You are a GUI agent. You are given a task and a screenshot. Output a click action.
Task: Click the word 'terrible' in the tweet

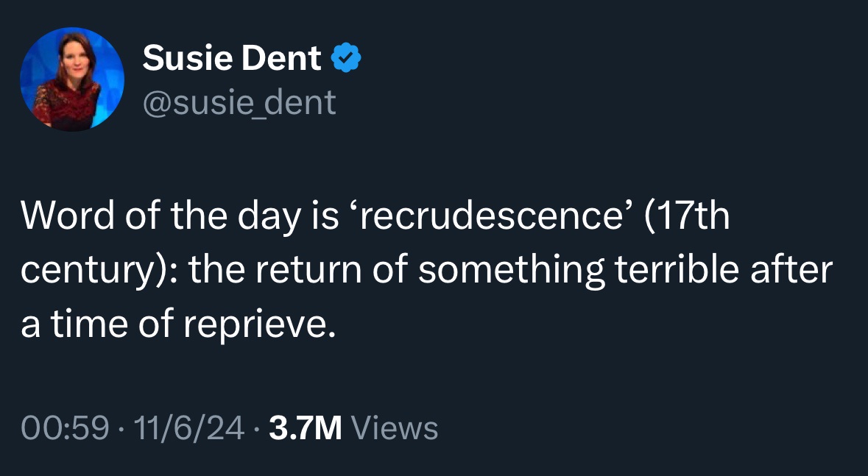pos(677,269)
